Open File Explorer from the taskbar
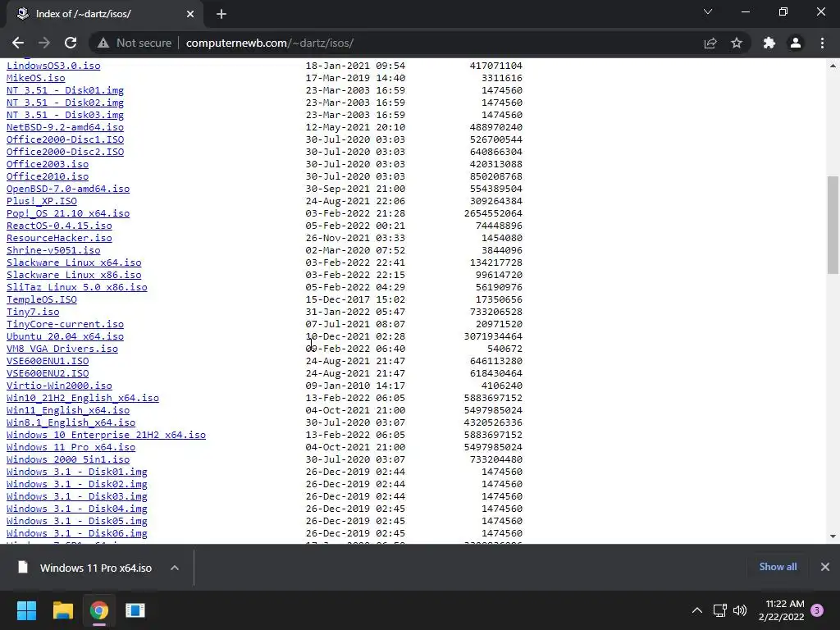This screenshot has height=630, width=840. [62, 610]
